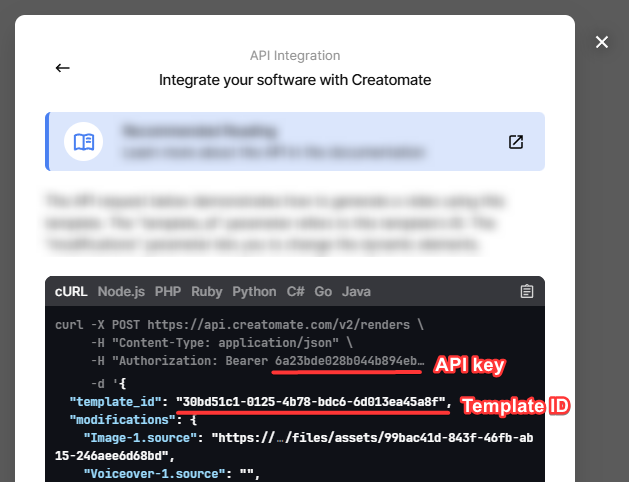629x482 pixels.
Task: Switch to the PHP tab
Action: pyautogui.click(x=168, y=292)
